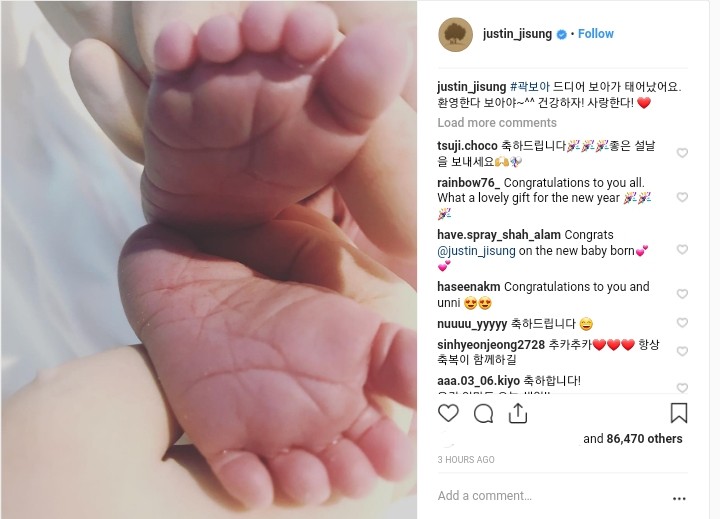Open justin_jisung profile avatar
This screenshot has height=519, width=720.
pos(456,34)
